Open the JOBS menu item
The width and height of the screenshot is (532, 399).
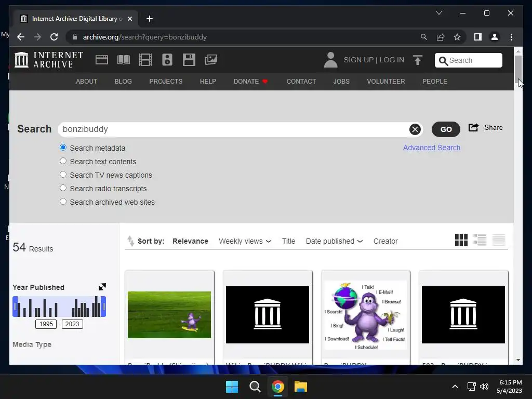click(341, 82)
